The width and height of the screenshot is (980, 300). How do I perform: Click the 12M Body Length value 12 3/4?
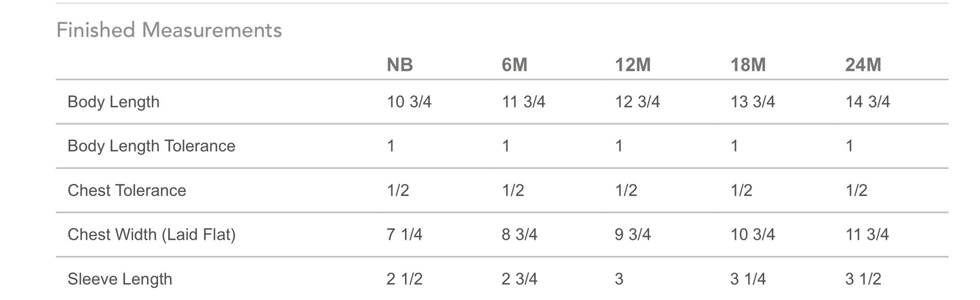click(x=638, y=102)
